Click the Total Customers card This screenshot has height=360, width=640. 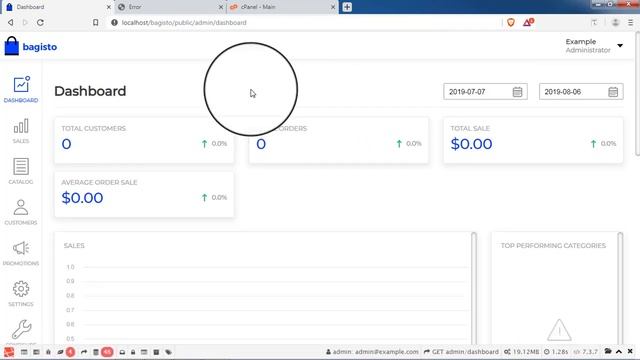(x=144, y=140)
